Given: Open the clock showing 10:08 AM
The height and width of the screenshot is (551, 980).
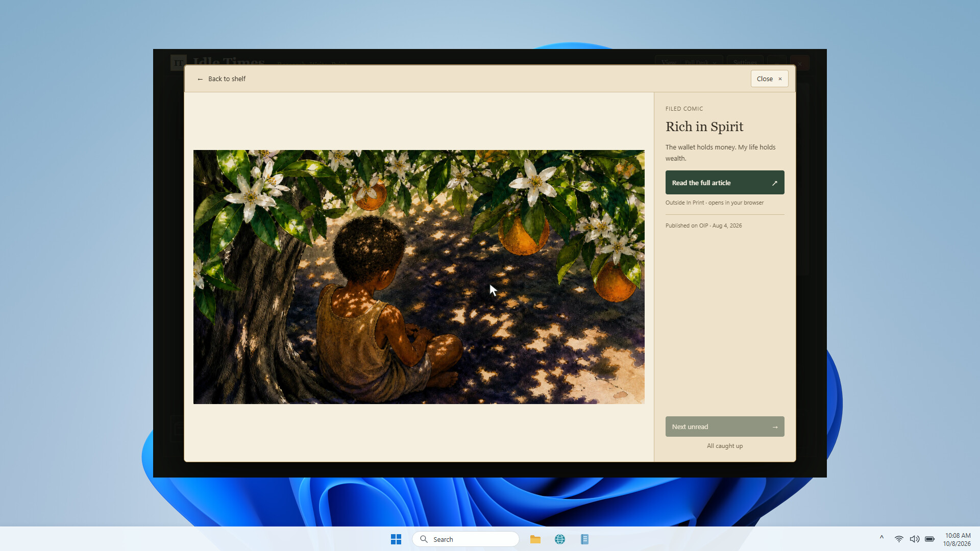Looking at the screenshot, I should (957, 539).
